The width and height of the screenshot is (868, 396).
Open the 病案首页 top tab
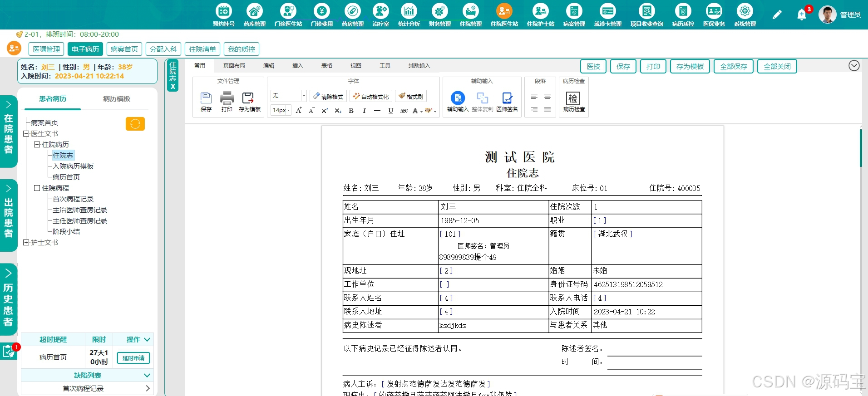click(x=124, y=49)
